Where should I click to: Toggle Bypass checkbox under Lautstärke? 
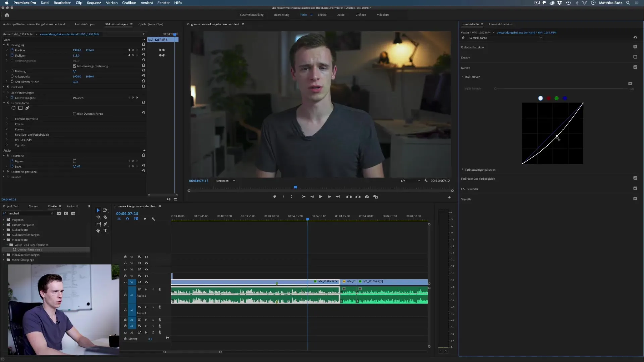(x=74, y=161)
